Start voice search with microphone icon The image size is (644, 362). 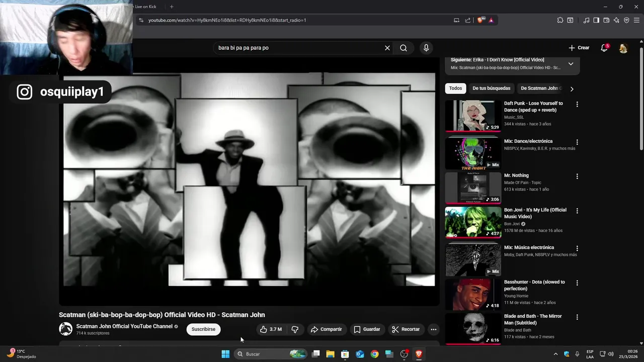(x=426, y=48)
